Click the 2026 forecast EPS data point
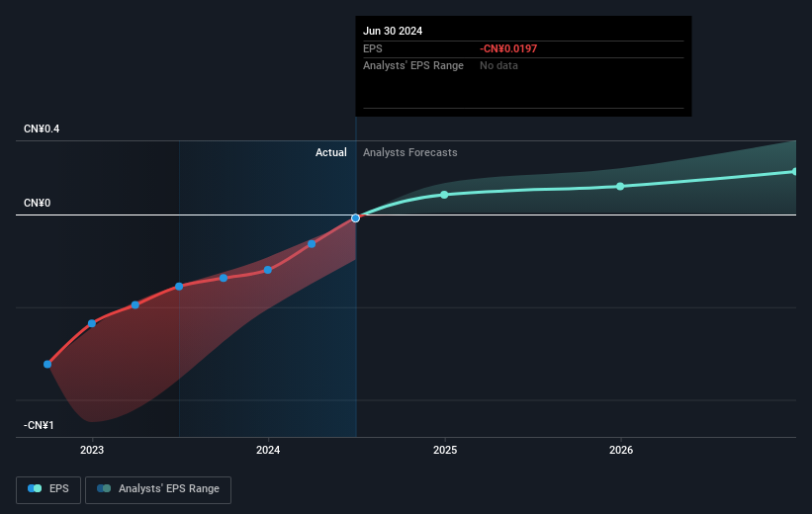The height and width of the screenshot is (514, 812). (620, 187)
